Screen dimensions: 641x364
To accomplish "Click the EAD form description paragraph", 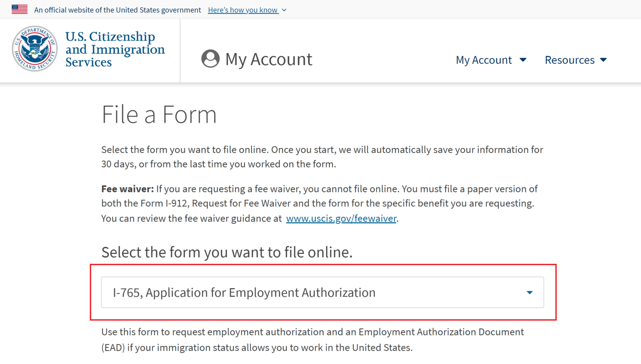I will click(312, 339).
